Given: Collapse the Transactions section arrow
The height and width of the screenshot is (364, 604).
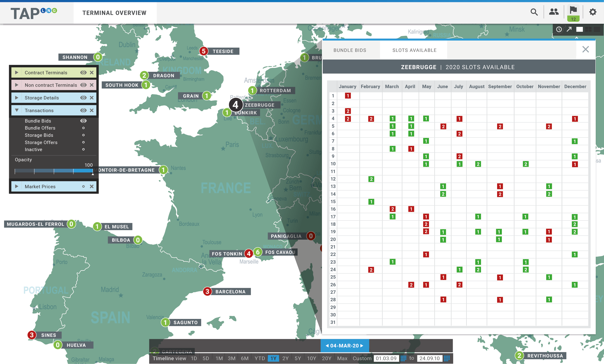Looking at the screenshot, I should (17, 110).
